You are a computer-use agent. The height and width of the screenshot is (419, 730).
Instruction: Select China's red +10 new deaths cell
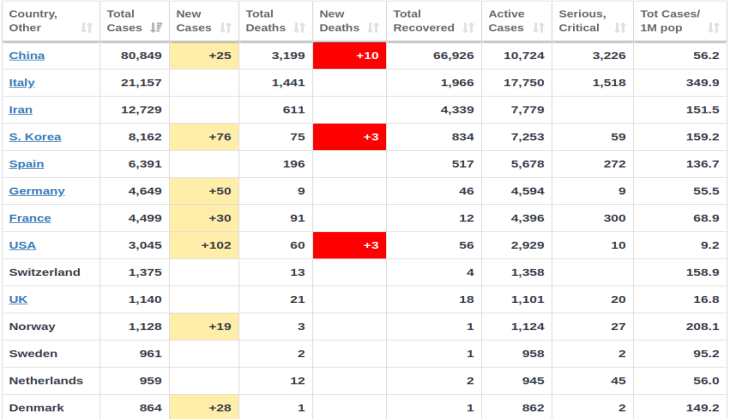click(349, 56)
